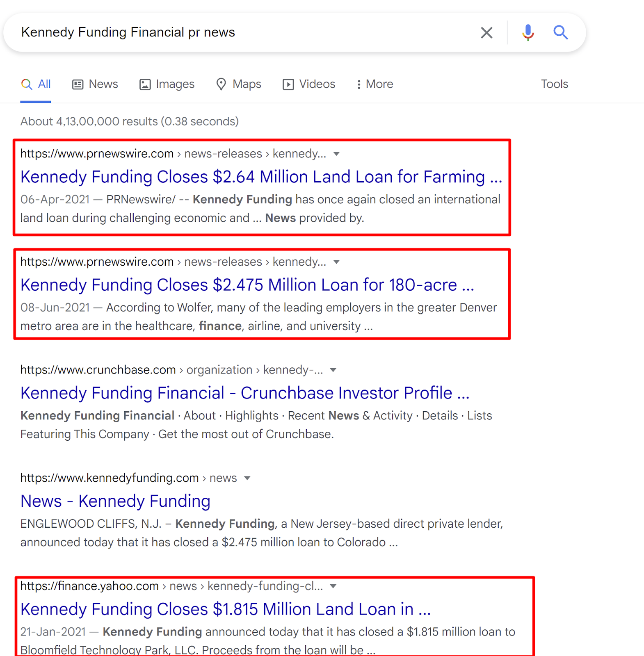Open the Tools filter button
This screenshot has height=656, width=644.
[554, 84]
